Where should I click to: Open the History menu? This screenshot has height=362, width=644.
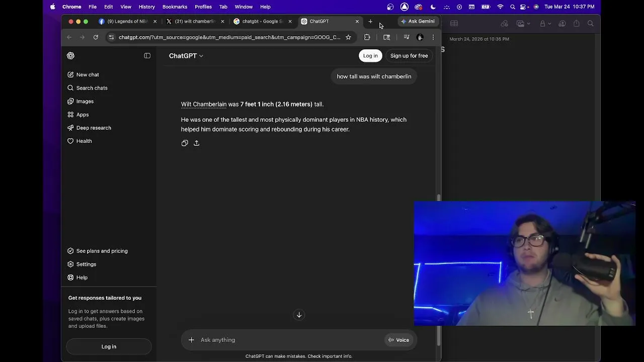pos(146,7)
